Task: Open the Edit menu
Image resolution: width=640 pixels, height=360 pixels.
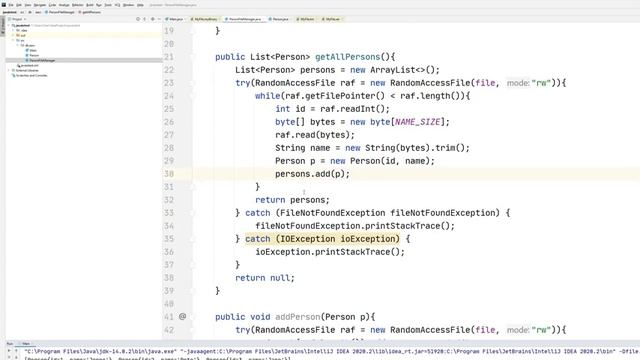Action: pyautogui.click(x=18, y=5)
